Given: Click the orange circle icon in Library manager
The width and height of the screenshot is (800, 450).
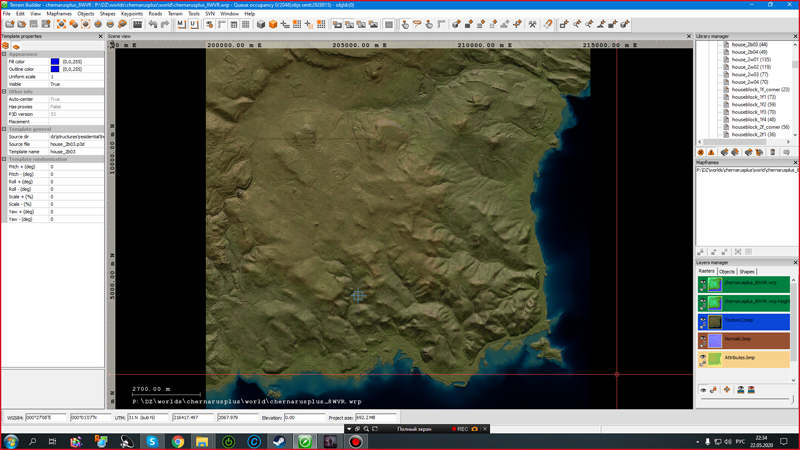Looking at the screenshot, I should pyautogui.click(x=701, y=152).
